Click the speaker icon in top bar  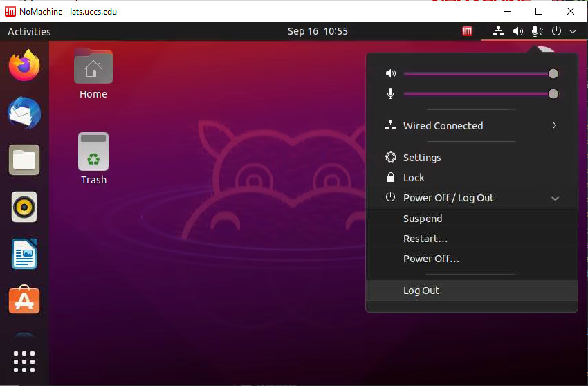pyautogui.click(x=518, y=31)
